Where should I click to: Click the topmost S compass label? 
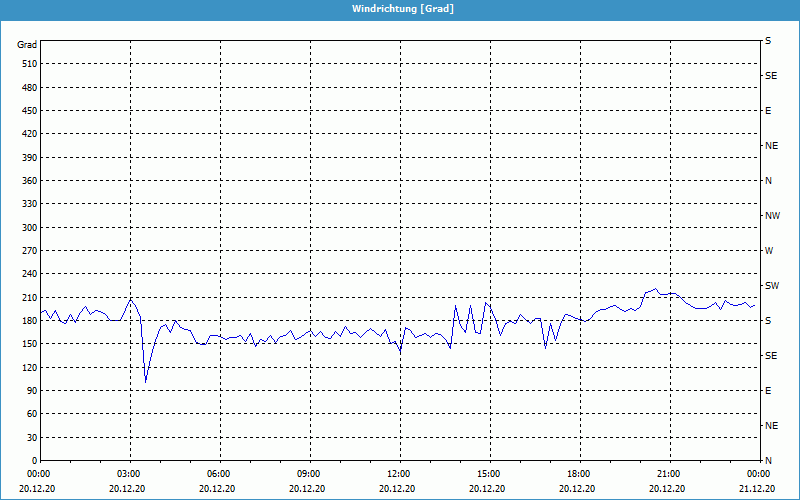[x=768, y=41]
